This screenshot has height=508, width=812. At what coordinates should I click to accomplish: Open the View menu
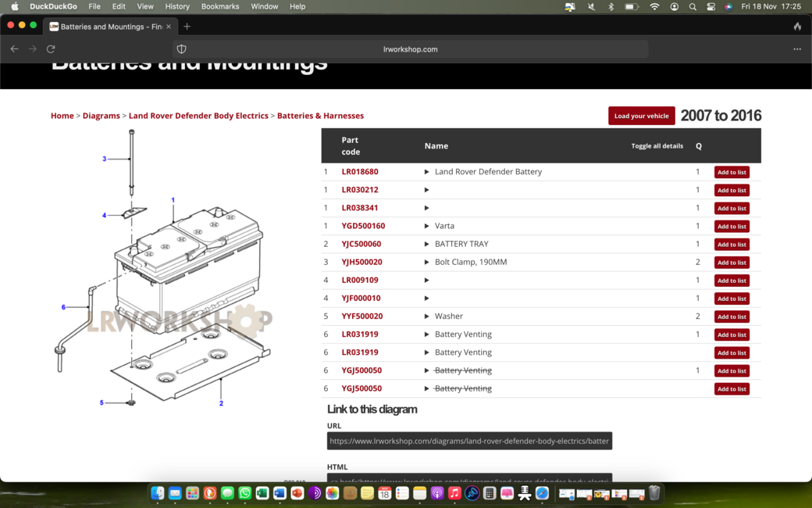tap(145, 7)
